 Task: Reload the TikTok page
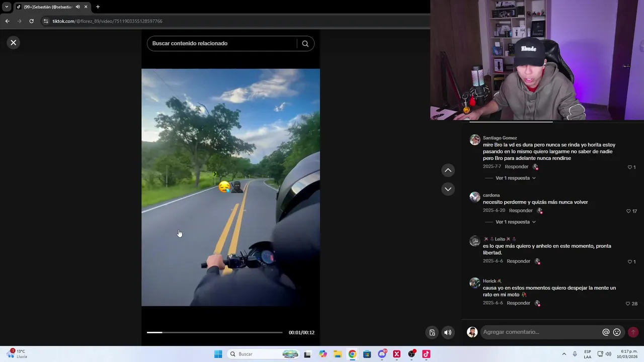coord(31,21)
